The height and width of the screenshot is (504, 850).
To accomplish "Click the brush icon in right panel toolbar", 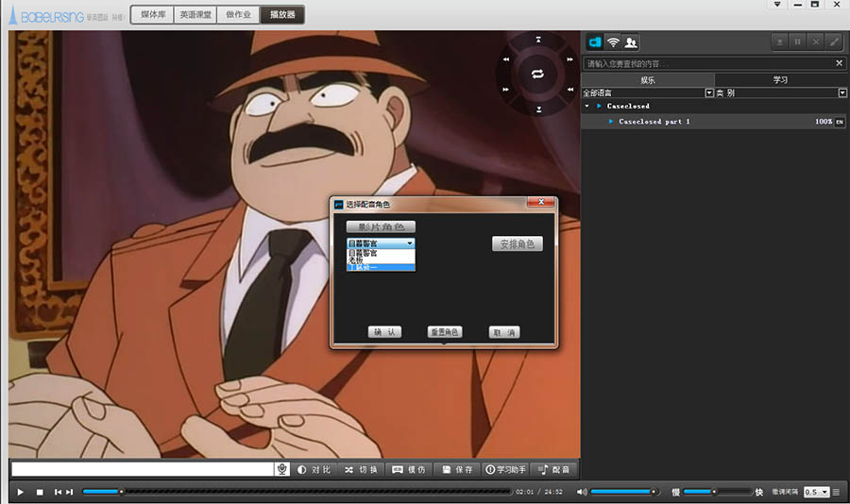I will 834,42.
